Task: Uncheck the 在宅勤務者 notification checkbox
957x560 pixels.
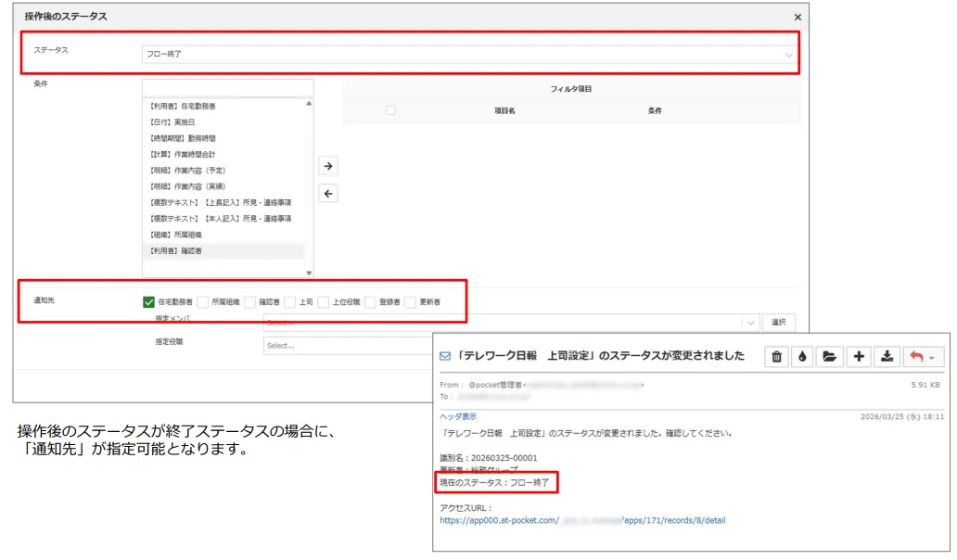Action: 148,301
